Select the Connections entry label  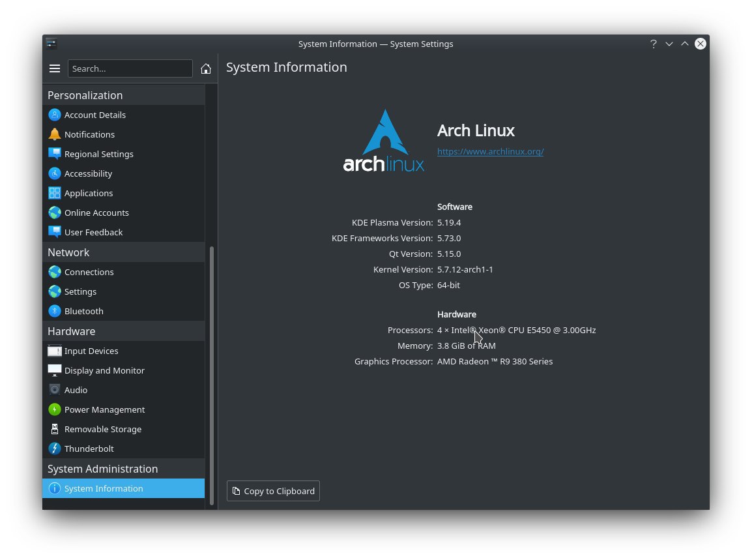89,272
